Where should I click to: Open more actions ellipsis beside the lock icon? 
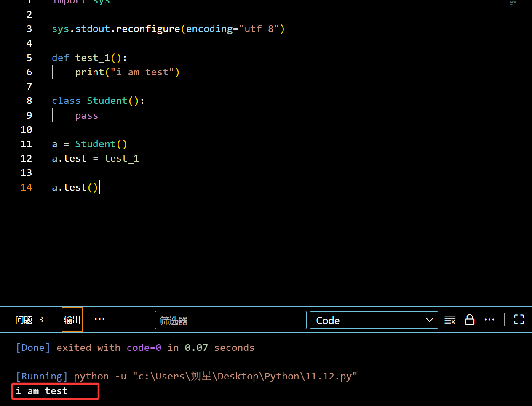[x=489, y=320]
